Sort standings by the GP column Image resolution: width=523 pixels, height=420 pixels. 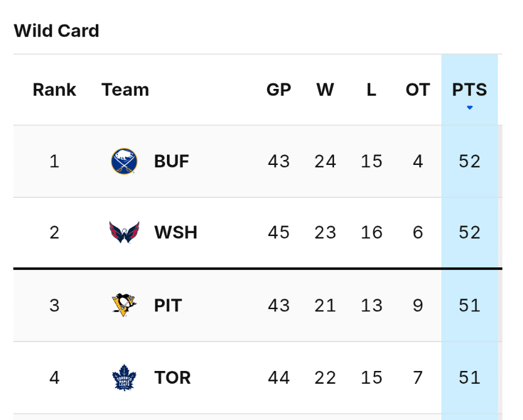coord(279,90)
